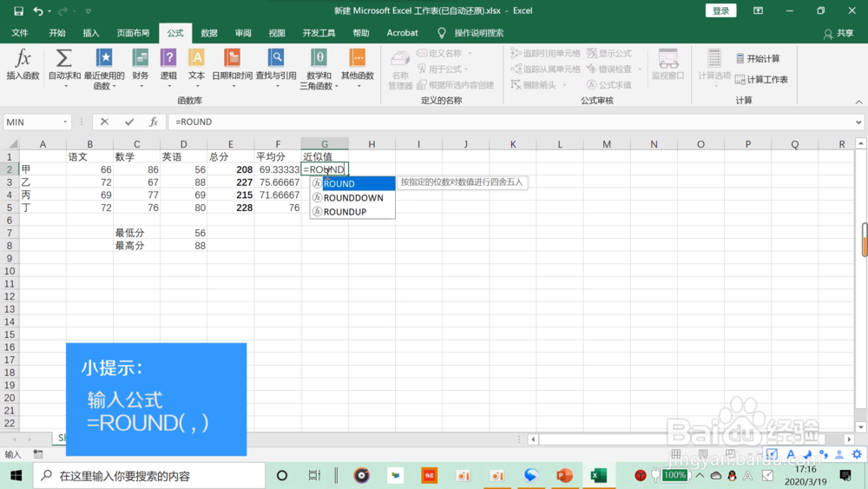Open the Ribbon Display Options
868x489 pixels.
(x=758, y=10)
